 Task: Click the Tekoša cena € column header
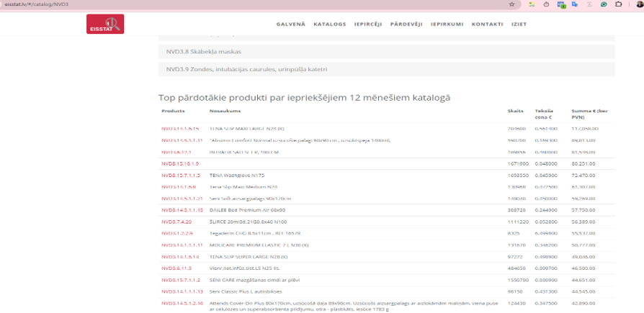coord(544,114)
